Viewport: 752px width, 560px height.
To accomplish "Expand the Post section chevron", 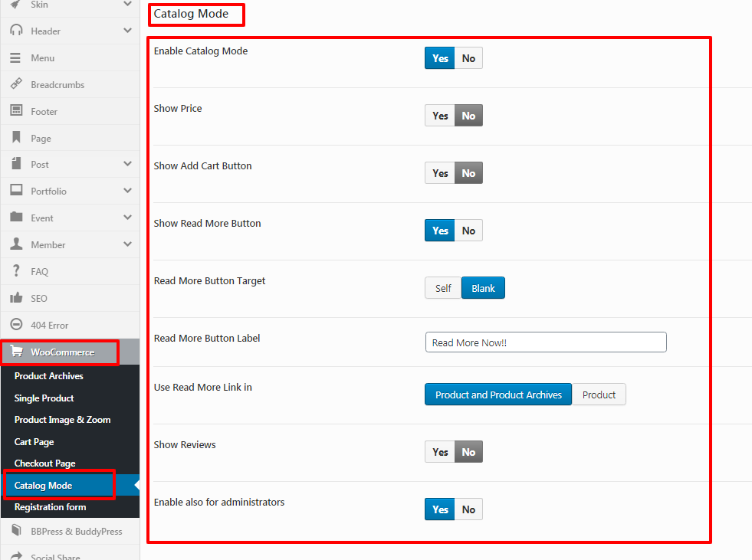I will (x=127, y=163).
